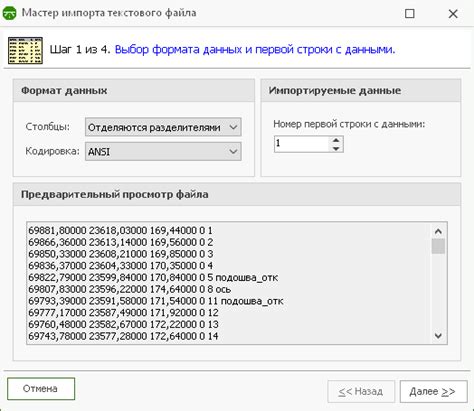Click the preview scroll-up arrow
474x411 pixels.
coord(438,231)
